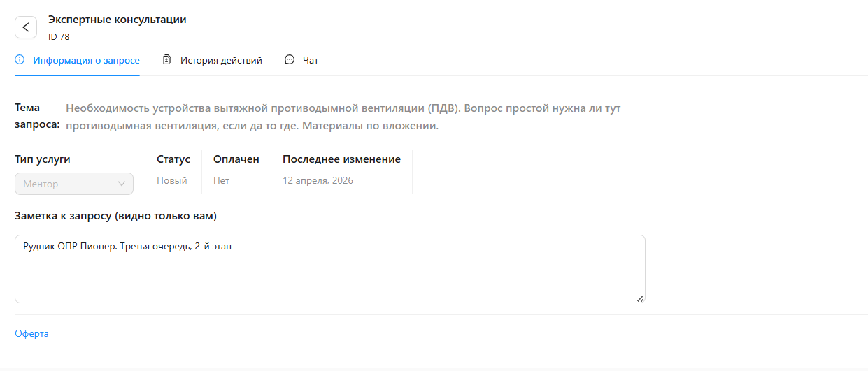Viewport: 868px width, 371px height.
Task: Go back using the left arrow button
Action: [26, 27]
